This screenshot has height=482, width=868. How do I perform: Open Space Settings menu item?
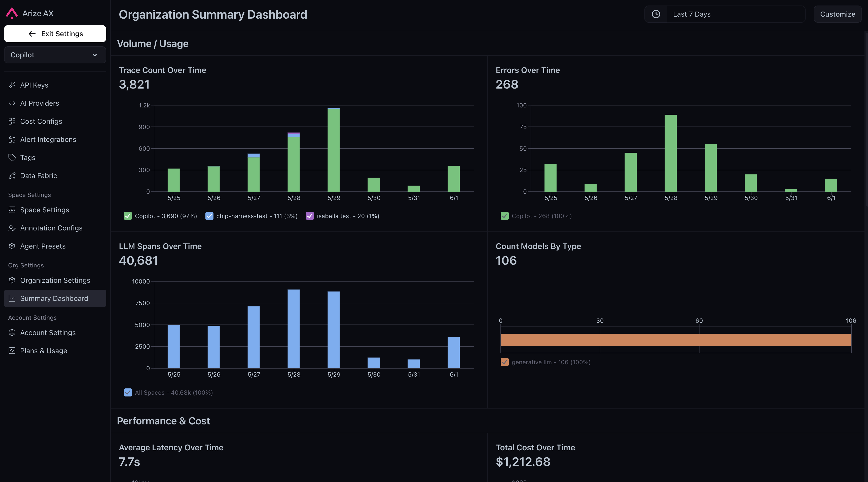coord(55,210)
